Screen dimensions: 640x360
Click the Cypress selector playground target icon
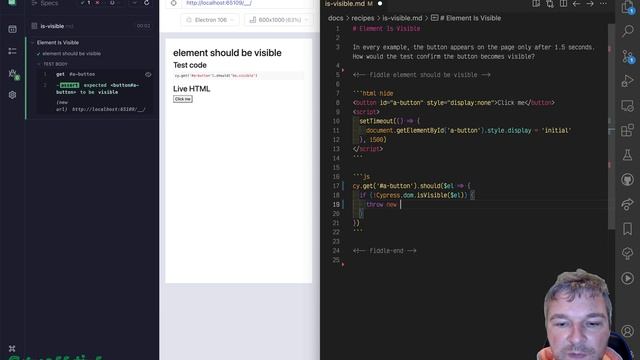[x=173, y=3]
